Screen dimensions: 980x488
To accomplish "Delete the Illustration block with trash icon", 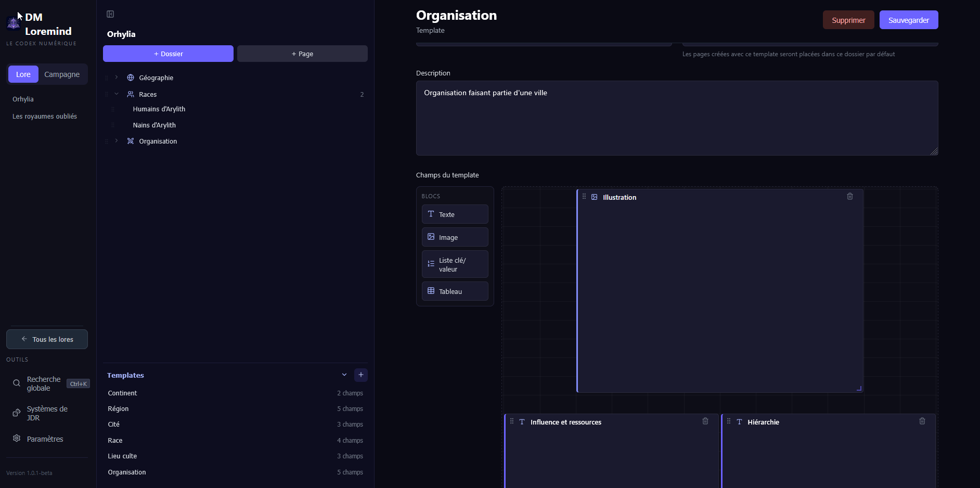I will 850,197.
